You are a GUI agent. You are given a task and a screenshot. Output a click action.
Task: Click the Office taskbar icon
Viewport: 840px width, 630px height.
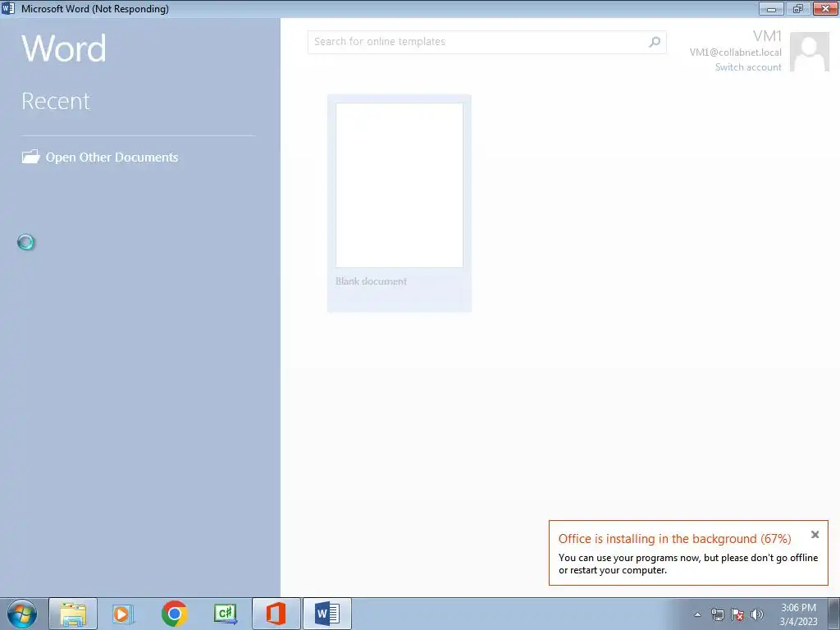pyautogui.click(x=276, y=614)
